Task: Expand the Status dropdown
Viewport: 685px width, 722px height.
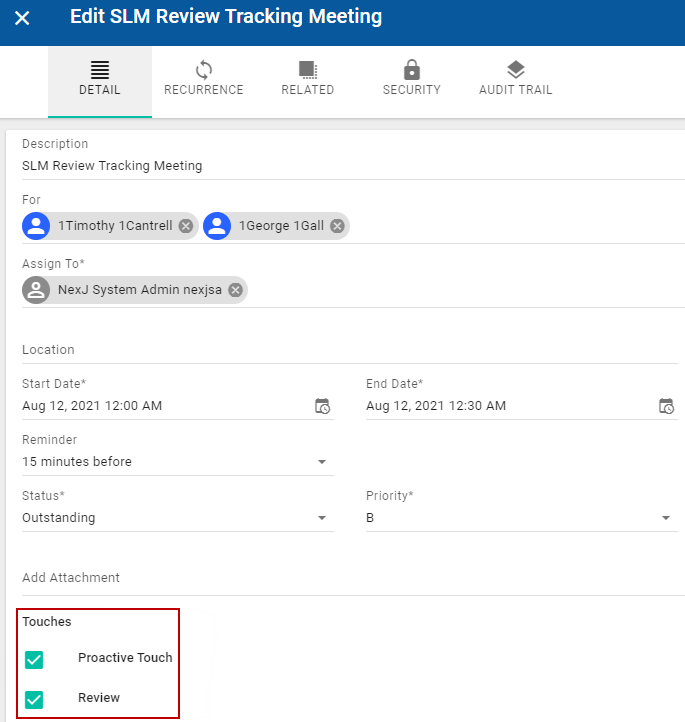Action: (x=321, y=518)
